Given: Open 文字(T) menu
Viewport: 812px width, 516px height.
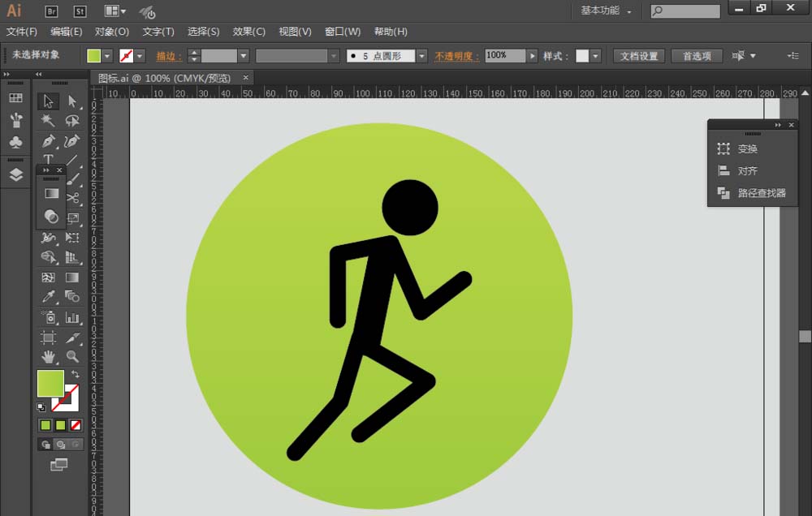Looking at the screenshot, I should pos(158,32).
